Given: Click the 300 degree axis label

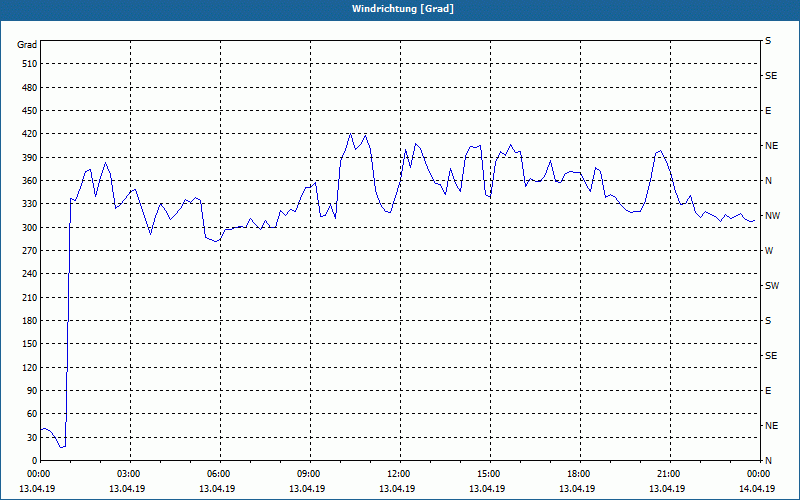Looking at the screenshot, I should pos(30,227).
